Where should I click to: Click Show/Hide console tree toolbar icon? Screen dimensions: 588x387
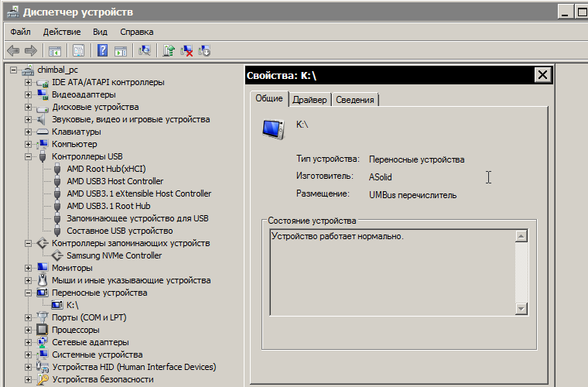tap(55, 51)
